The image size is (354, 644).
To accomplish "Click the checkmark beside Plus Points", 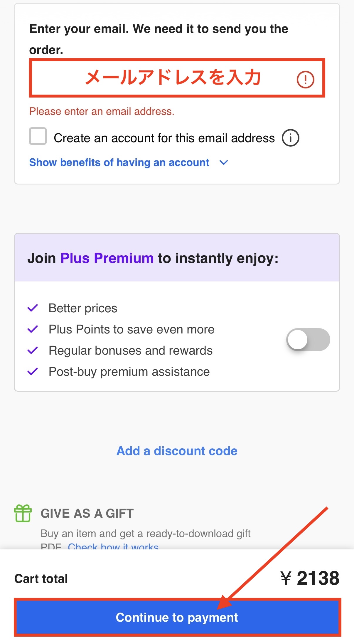I will click(x=33, y=329).
